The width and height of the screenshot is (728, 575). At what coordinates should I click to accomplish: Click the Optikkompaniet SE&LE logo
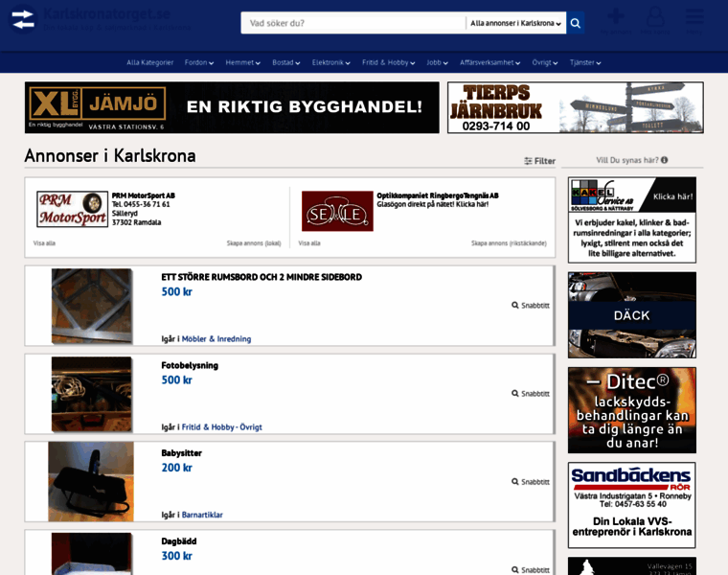tap(337, 211)
